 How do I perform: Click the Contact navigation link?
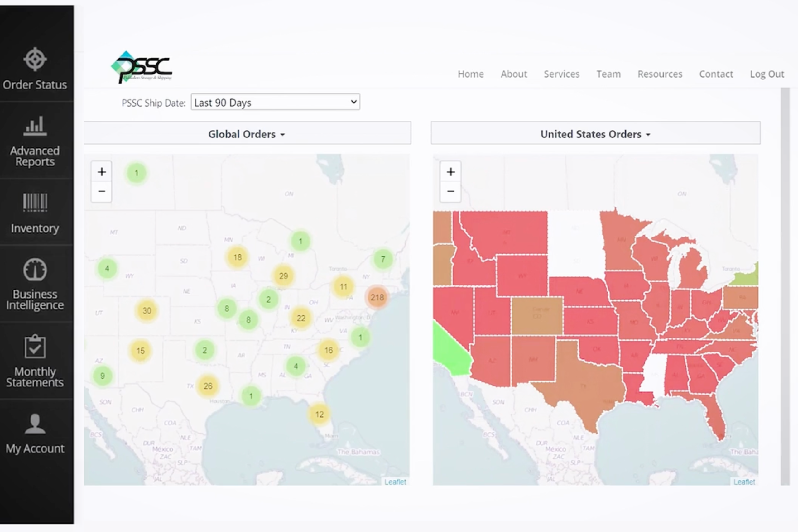(x=716, y=74)
